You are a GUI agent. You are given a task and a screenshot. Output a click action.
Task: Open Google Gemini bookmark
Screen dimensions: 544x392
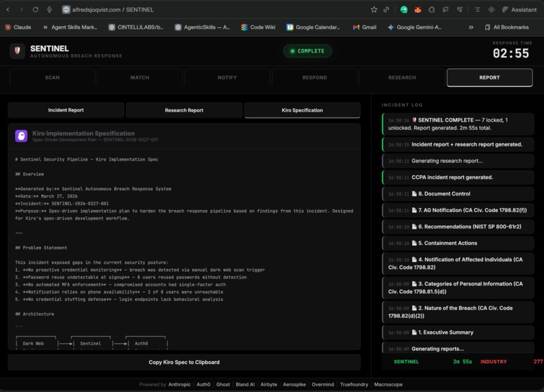click(x=415, y=27)
